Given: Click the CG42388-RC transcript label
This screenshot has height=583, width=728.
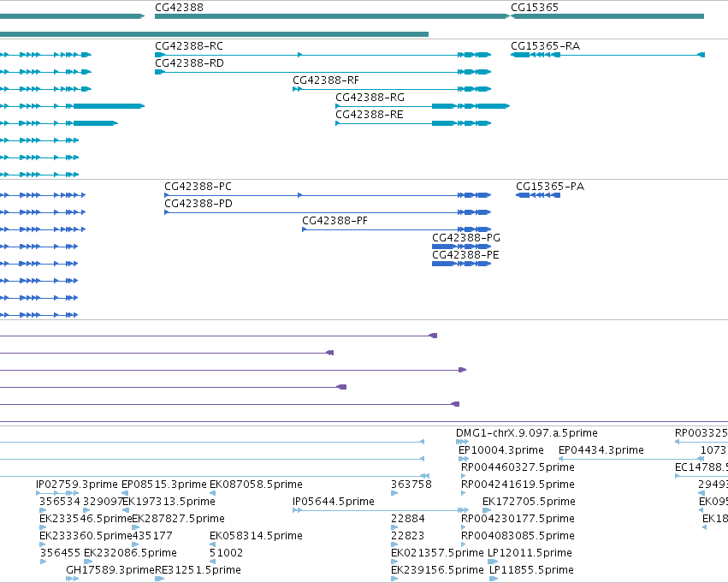Looking at the screenshot, I should point(189,46).
